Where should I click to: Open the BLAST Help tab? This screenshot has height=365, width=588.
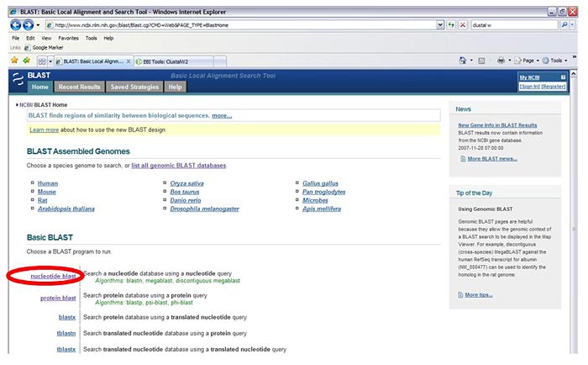pyautogui.click(x=175, y=87)
